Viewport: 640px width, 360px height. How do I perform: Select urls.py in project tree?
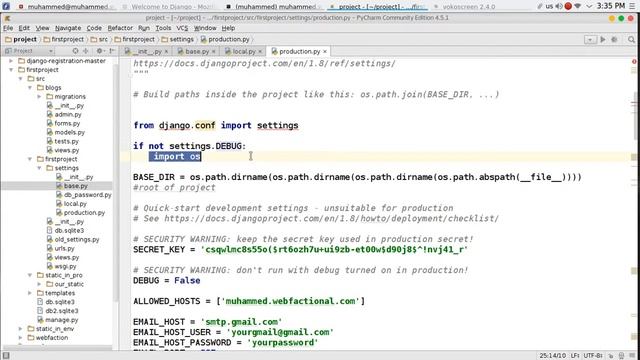pyautogui.click(x=61, y=249)
